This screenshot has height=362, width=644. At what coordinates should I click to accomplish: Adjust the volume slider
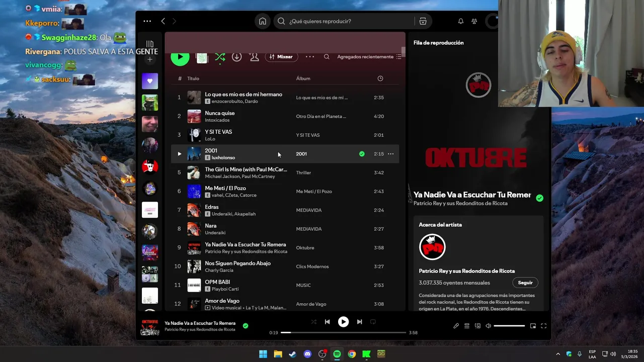point(509,326)
